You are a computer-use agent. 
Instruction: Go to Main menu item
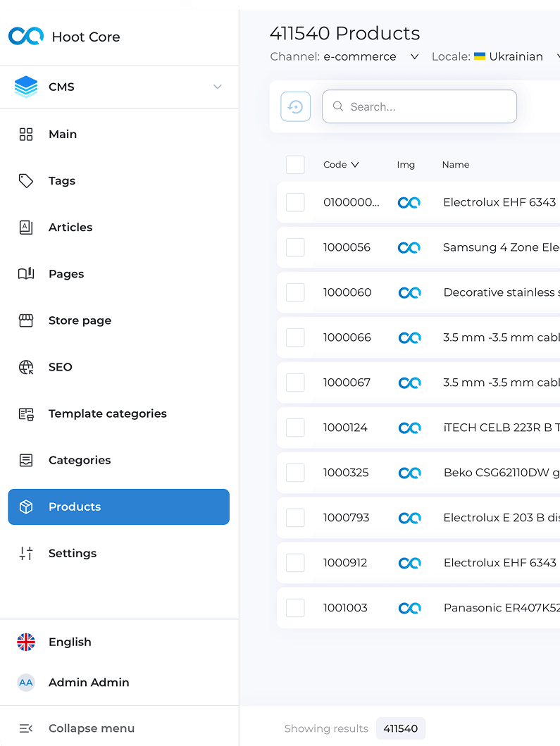tap(119, 134)
